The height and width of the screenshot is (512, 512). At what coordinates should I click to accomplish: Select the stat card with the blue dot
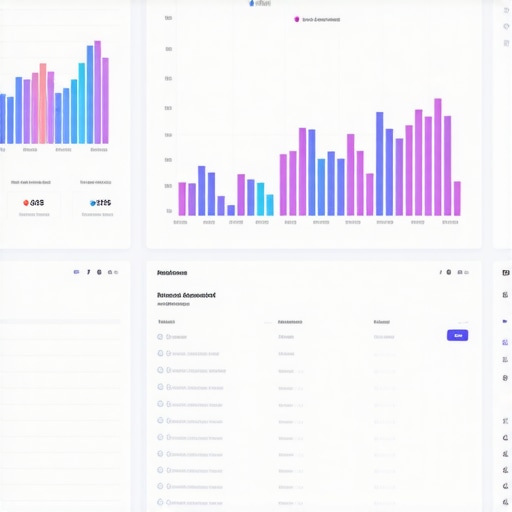tap(97, 205)
